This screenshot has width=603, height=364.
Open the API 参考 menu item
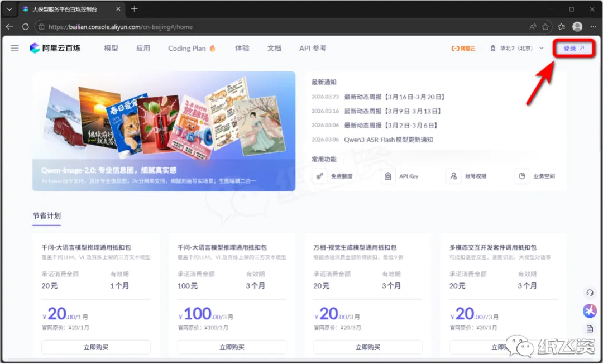click(x=313, y=48)
